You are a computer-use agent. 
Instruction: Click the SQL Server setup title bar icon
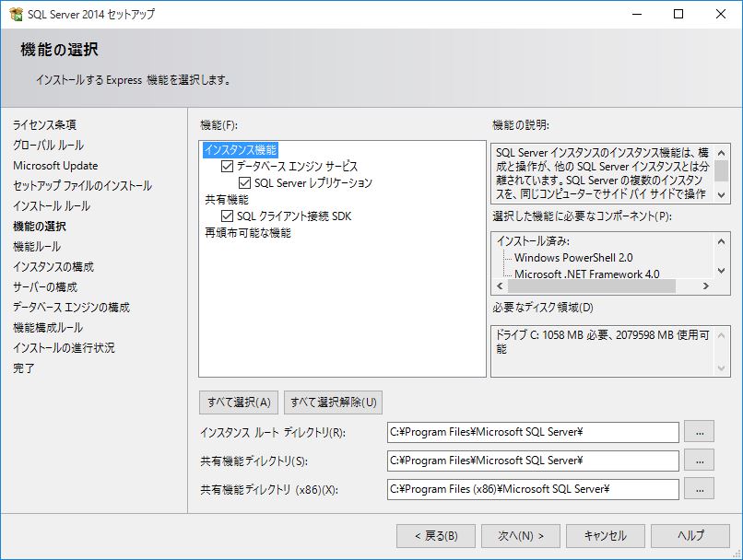(16, 14)
